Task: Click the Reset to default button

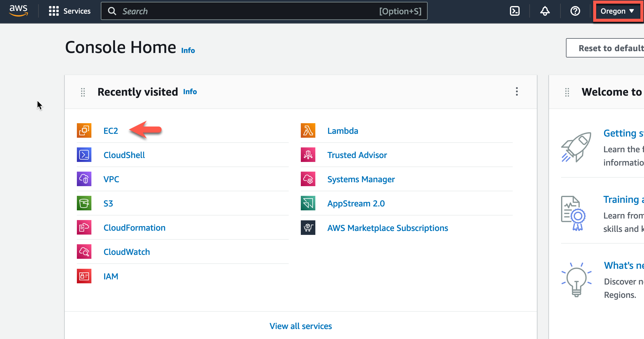Action: coord(605,48)
